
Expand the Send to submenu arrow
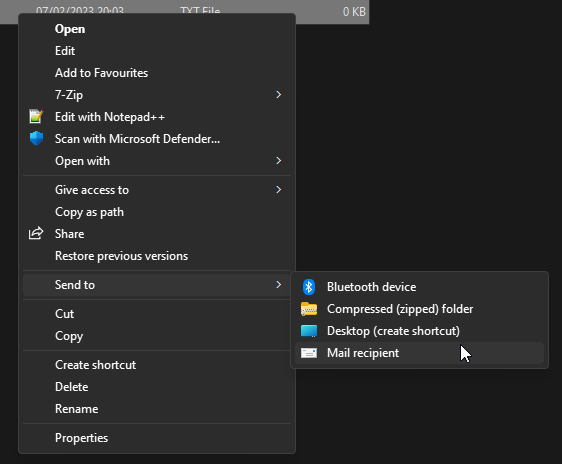pyautogui.click(x=278, y=284)
